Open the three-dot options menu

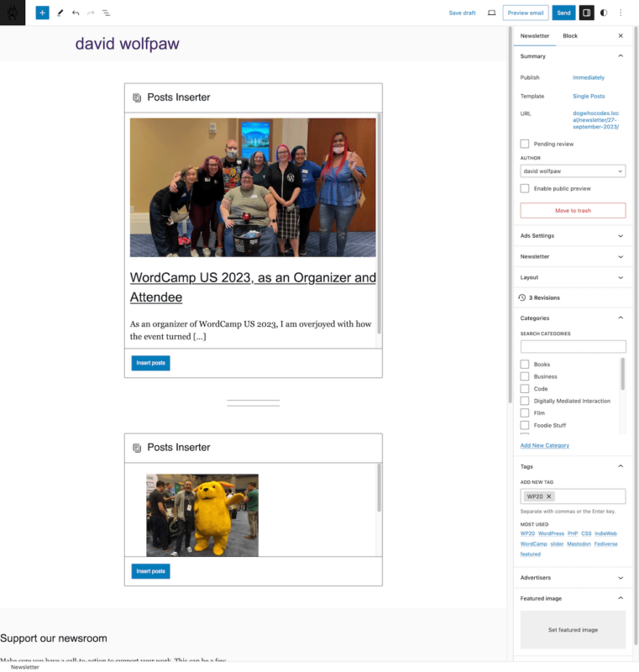(621, 13)
